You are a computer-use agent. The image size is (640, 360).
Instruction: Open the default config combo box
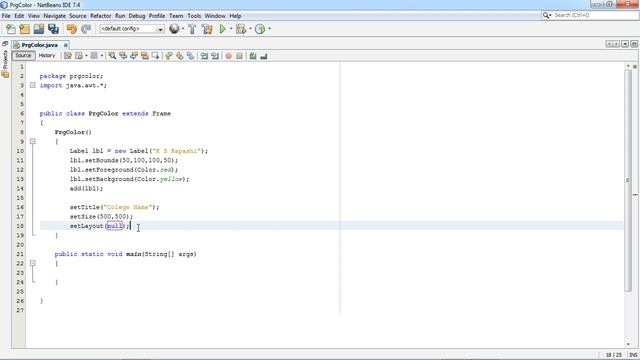[x=131, y=29]
